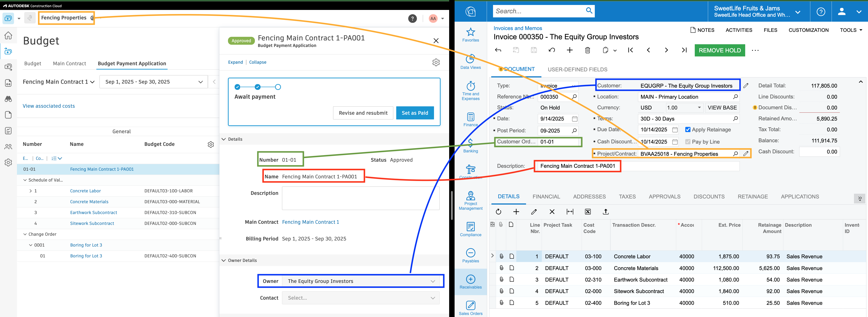Refresh the invoice line grid
The image size is (868, 317).
(498, 212)
